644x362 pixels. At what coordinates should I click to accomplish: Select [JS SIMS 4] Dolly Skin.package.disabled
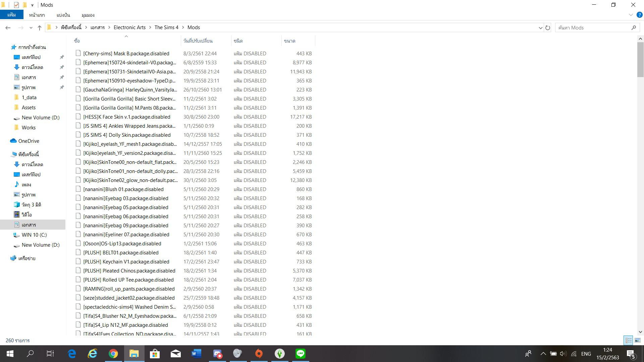pyautogui.click(x=127, y=135)
